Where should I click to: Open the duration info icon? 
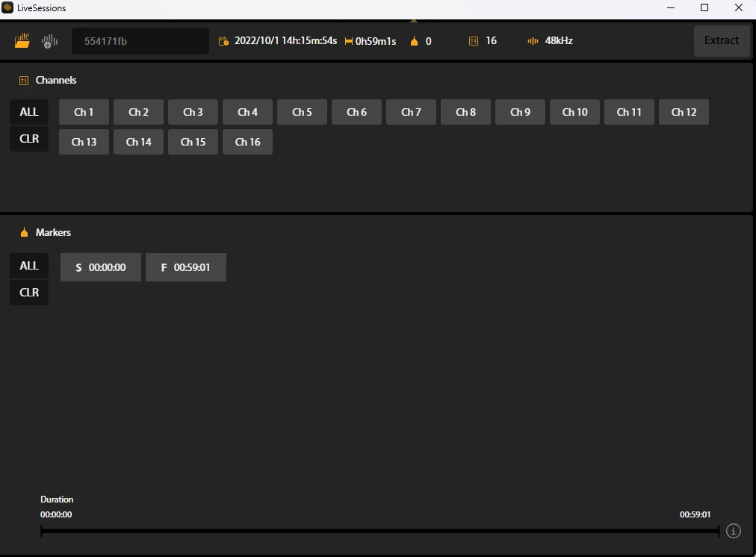point(734,531)
